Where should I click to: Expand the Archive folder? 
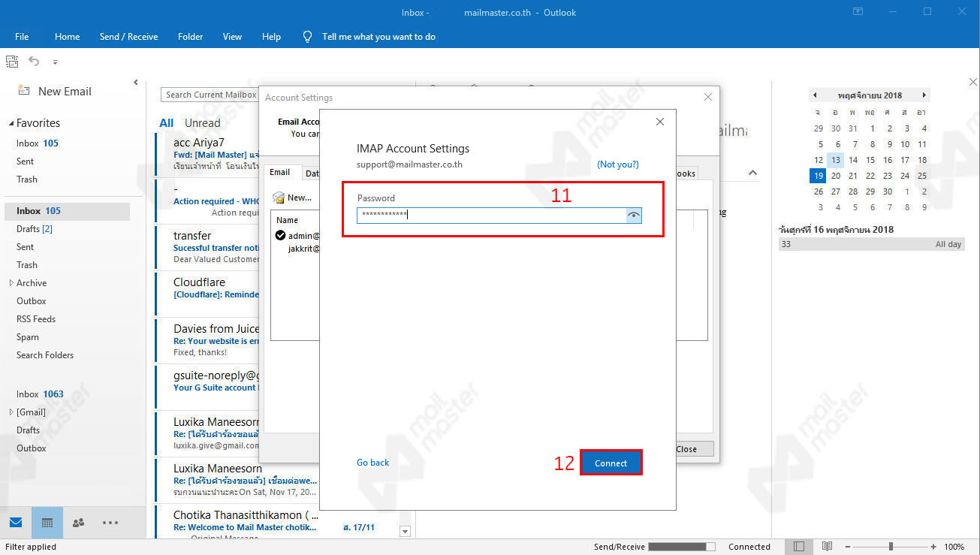(x=11, y=283)
